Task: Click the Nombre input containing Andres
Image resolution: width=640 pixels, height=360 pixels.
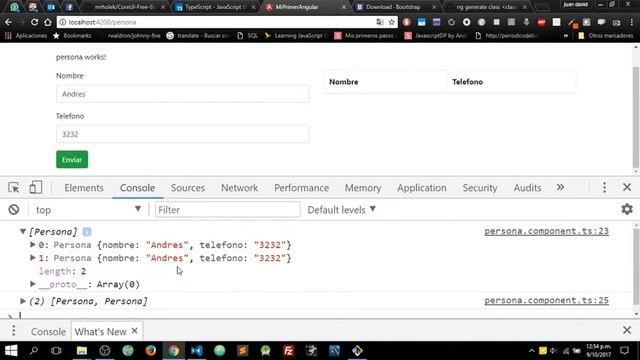Action: click(182, 94)
